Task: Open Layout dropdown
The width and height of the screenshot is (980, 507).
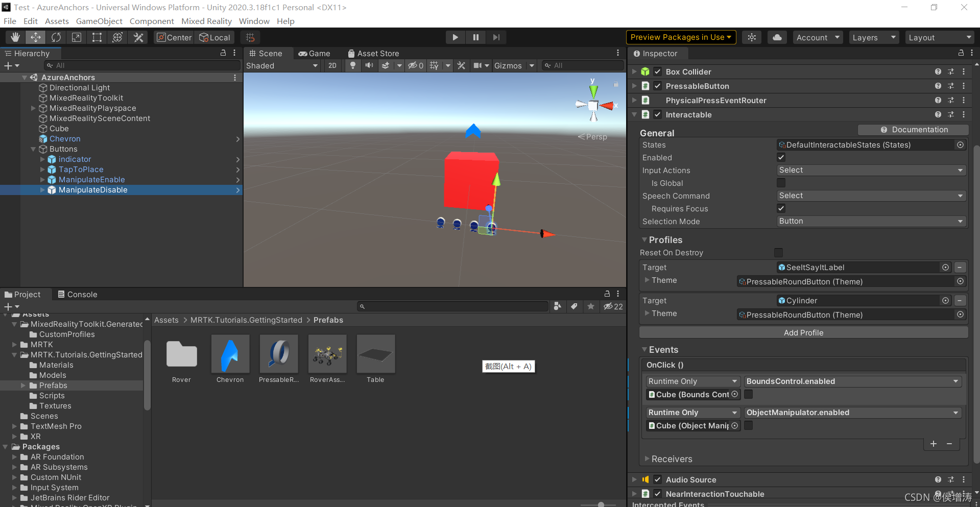Action: click(940, 37)
